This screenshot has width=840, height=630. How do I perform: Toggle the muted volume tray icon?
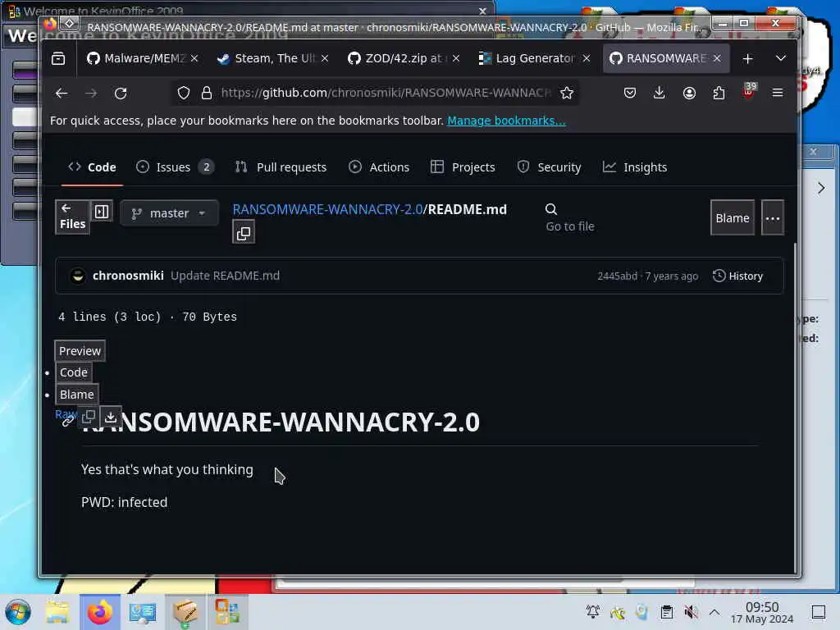[691, 612]
